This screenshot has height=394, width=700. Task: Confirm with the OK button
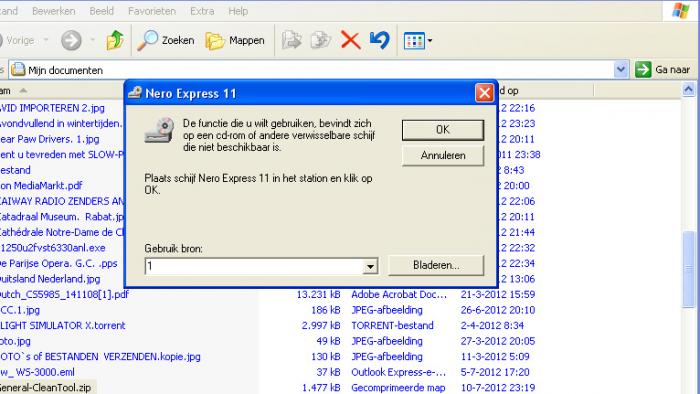point(443,130)
